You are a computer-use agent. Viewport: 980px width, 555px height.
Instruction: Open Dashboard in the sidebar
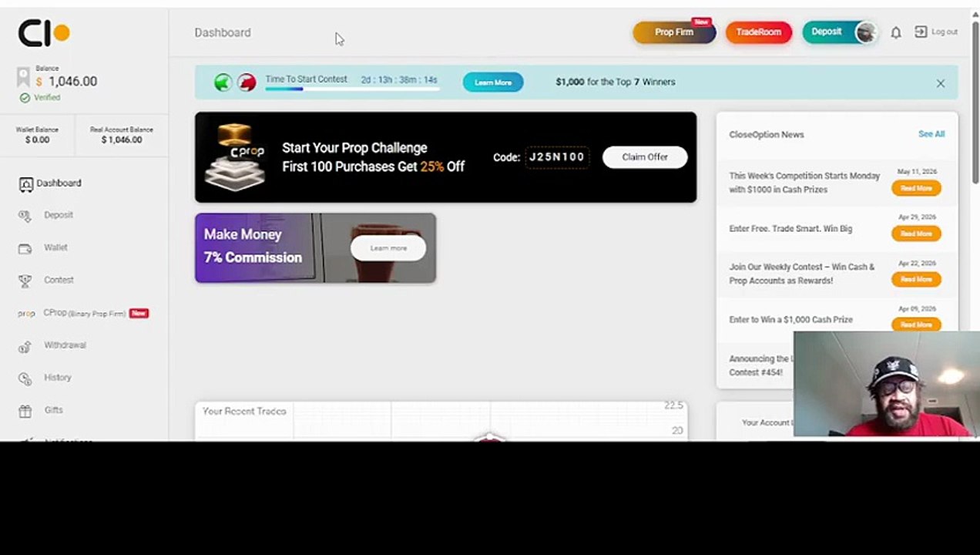(x=59, y=183)
